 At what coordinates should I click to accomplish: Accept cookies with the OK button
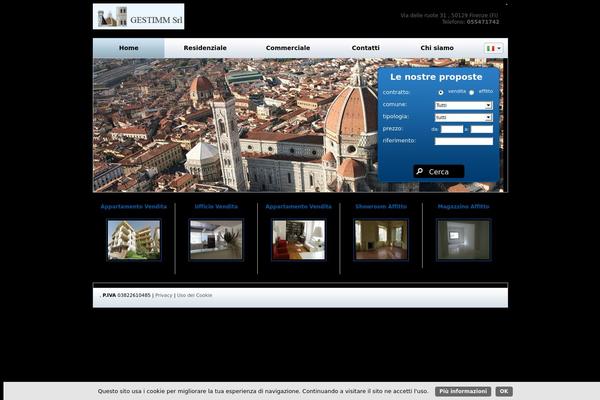click(x=504, y=391)
